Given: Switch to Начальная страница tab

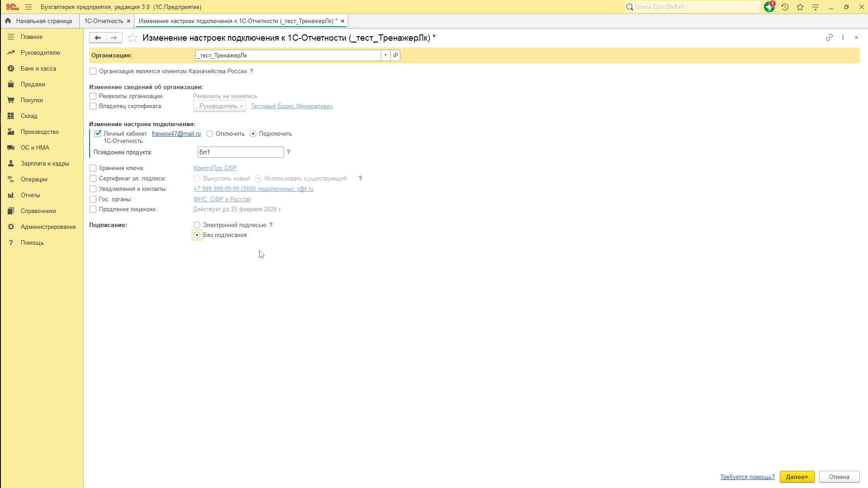Looking at the screenshot, I should (39, 21).
